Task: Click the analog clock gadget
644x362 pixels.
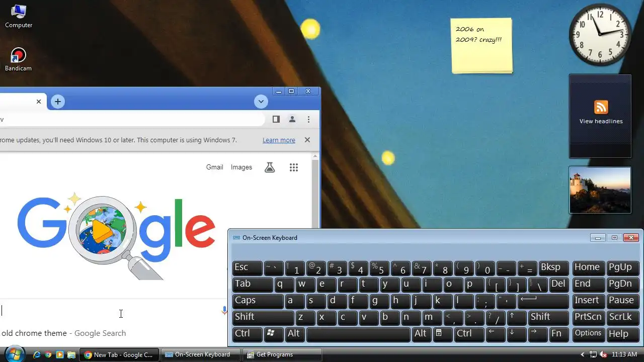Action: pos(600,35)
